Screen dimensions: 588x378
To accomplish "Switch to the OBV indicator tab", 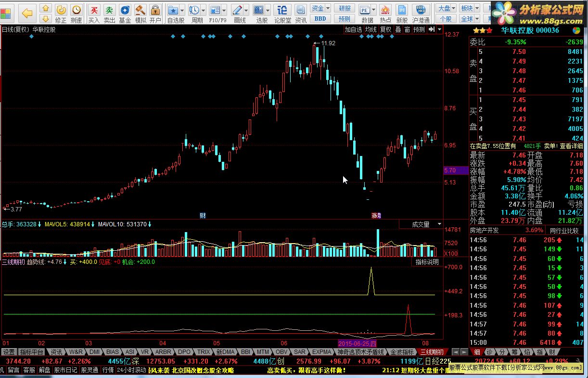I will pos(281,352).
